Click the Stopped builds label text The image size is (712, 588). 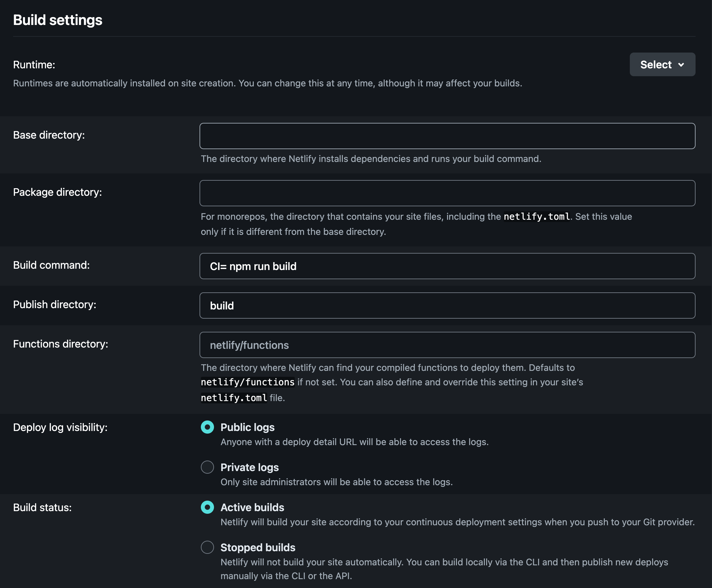(258, 547)
